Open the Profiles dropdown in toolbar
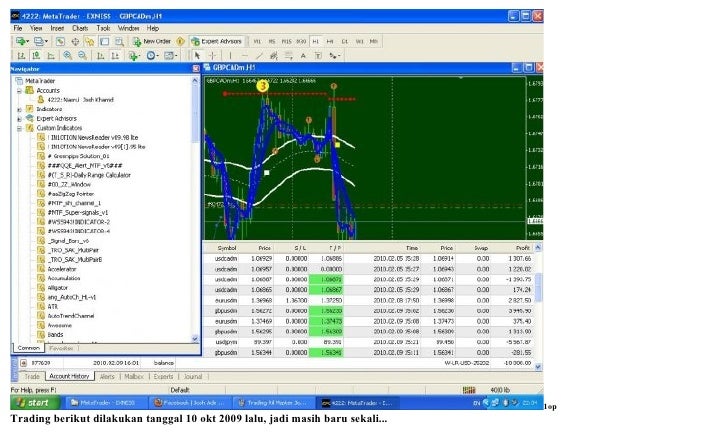This screenshot has width=728, height=442. pos(41,42)
